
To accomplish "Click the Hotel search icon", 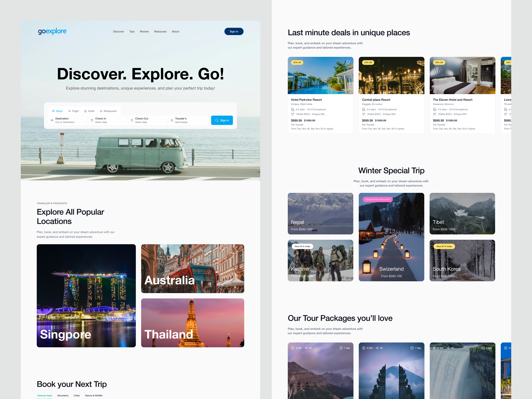I will (x=85, y=111).
